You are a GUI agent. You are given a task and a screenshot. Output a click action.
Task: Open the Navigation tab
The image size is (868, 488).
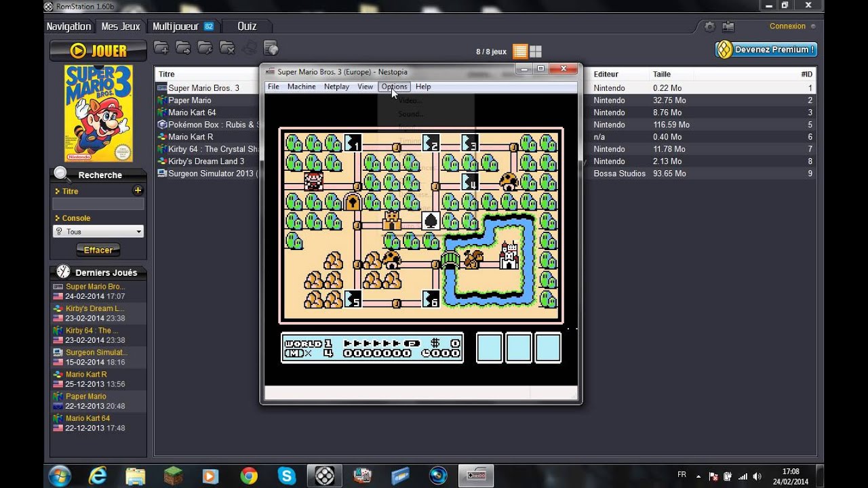point(68,26)
